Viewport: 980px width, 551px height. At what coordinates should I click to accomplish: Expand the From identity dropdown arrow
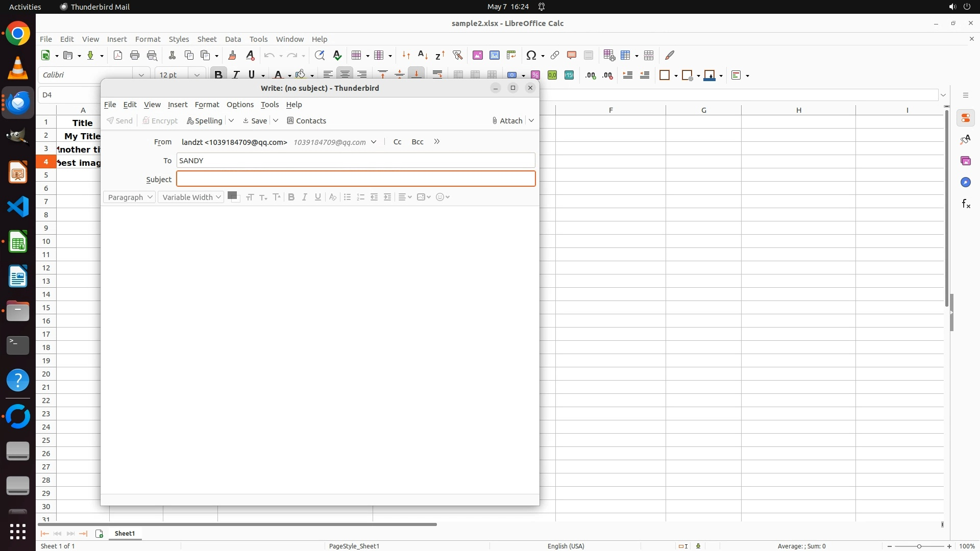374,142
